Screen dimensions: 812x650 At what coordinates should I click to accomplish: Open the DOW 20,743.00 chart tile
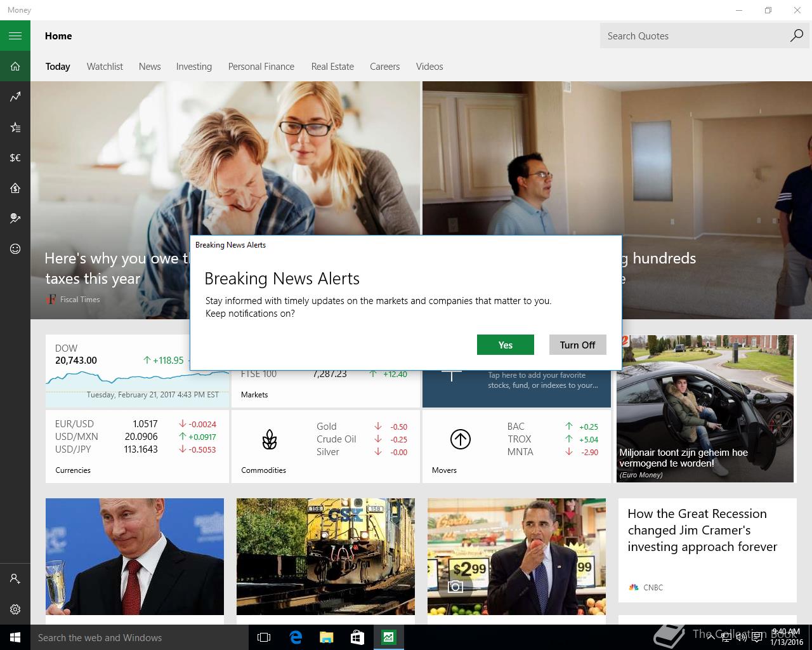pos(137,371)
